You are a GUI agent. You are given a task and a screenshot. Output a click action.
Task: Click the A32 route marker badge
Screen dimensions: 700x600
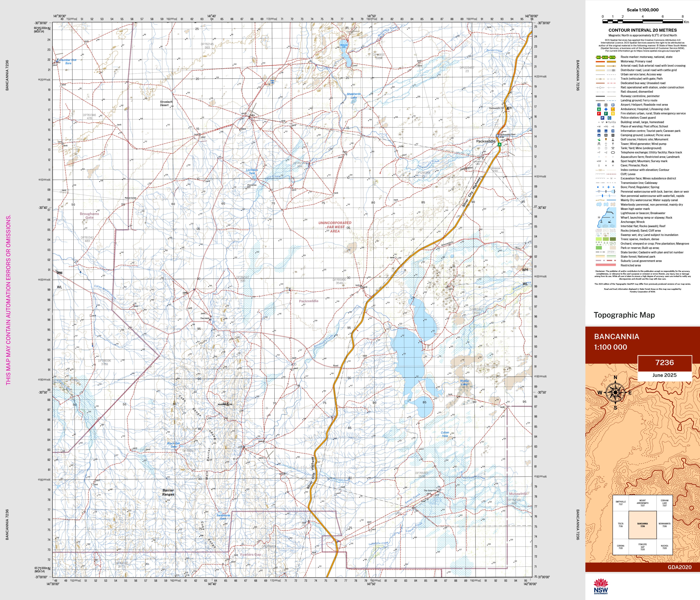coord(605,57)
